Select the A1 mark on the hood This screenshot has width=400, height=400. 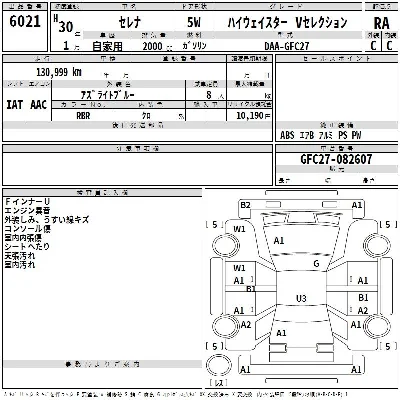[x=279, y=241]
